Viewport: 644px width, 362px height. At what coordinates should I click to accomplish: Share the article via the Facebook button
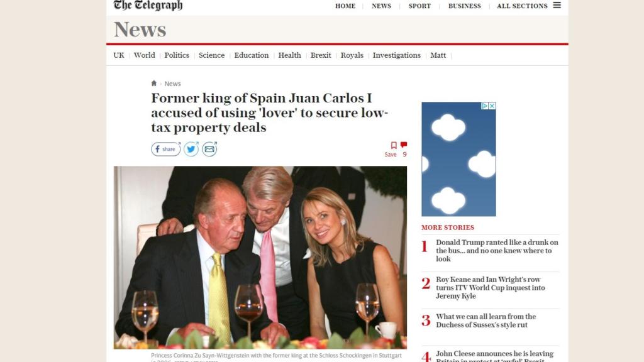click(x=166, y=149)
